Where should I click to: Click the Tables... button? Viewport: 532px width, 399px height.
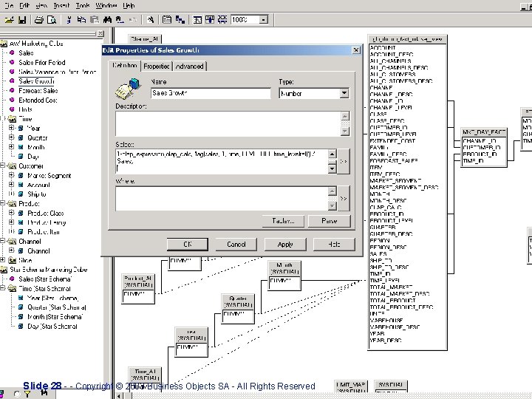pyautogui.click(x=283, y=221)
